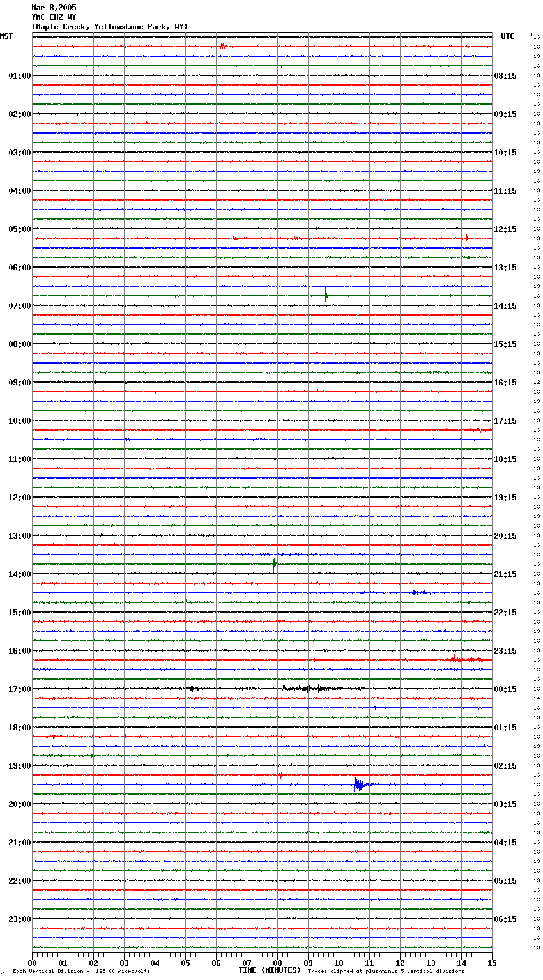Screen dimensions: 543x980
Task: Click the "MST" timezone label
Action: pos(6,36)
